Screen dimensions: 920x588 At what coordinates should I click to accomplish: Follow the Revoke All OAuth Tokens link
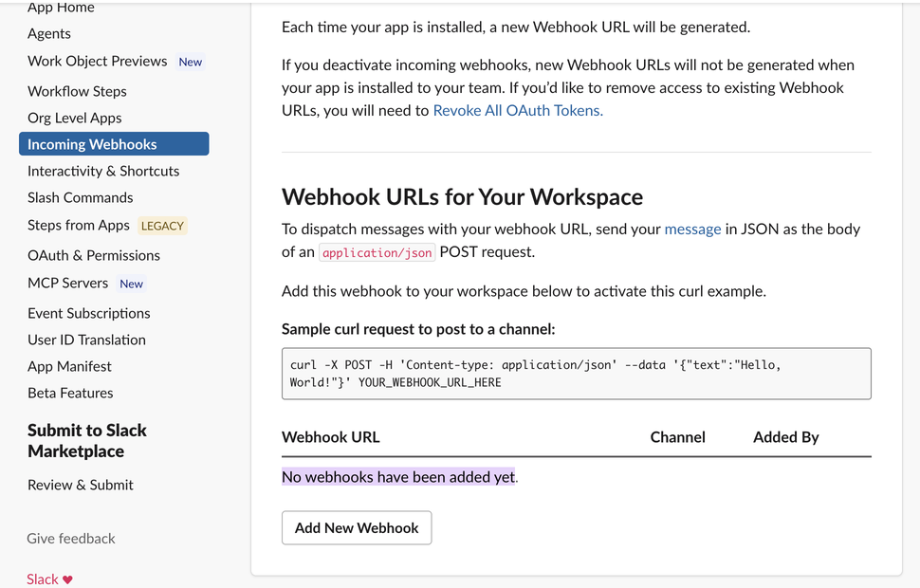pos(518,110)
